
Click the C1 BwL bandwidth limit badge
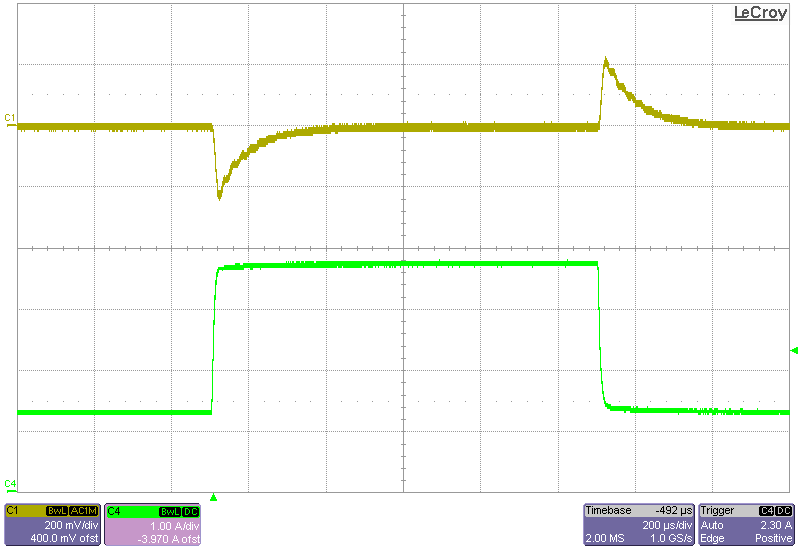click(57, 511)
